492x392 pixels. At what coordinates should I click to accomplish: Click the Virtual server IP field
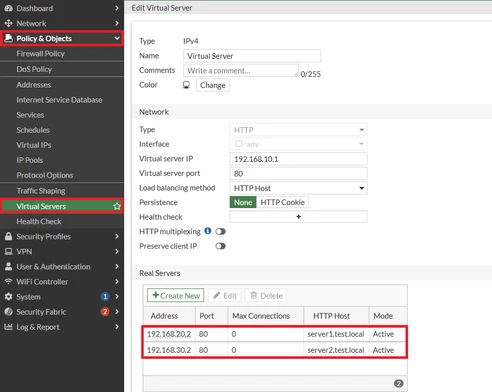pos(298,159)
